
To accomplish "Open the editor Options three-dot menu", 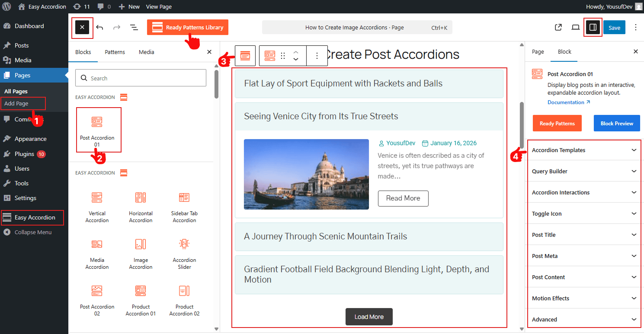I will pyautogui.click(x=636, y=27).
